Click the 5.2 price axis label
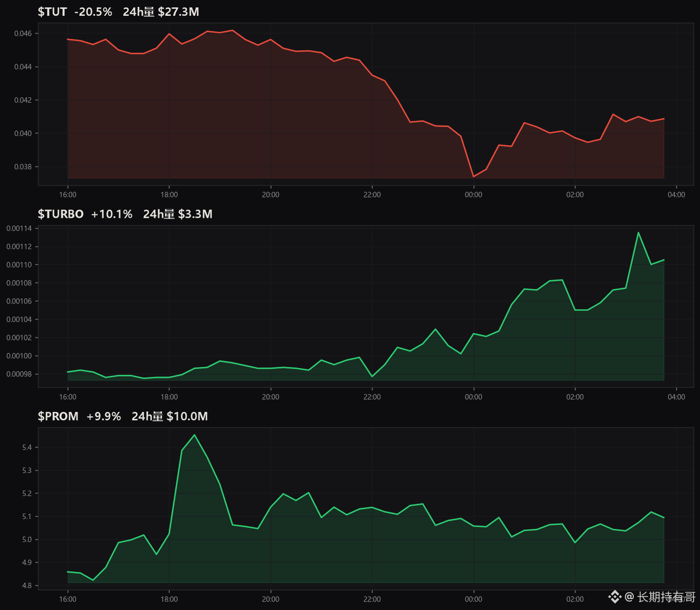 [x=27, y=493]
